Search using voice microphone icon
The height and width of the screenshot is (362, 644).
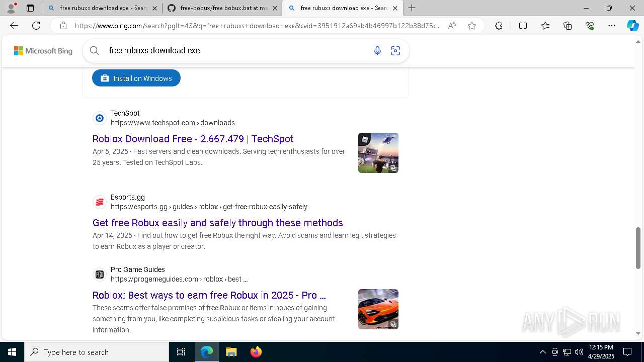377,50
